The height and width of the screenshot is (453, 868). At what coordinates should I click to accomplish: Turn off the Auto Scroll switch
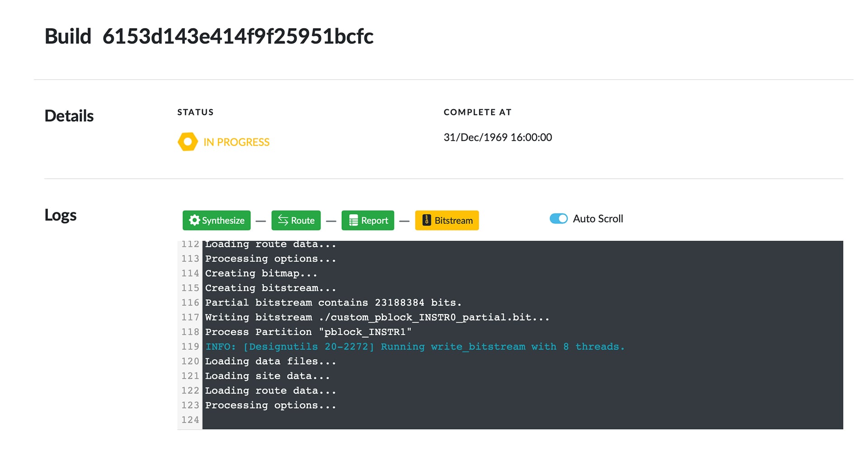558,219
